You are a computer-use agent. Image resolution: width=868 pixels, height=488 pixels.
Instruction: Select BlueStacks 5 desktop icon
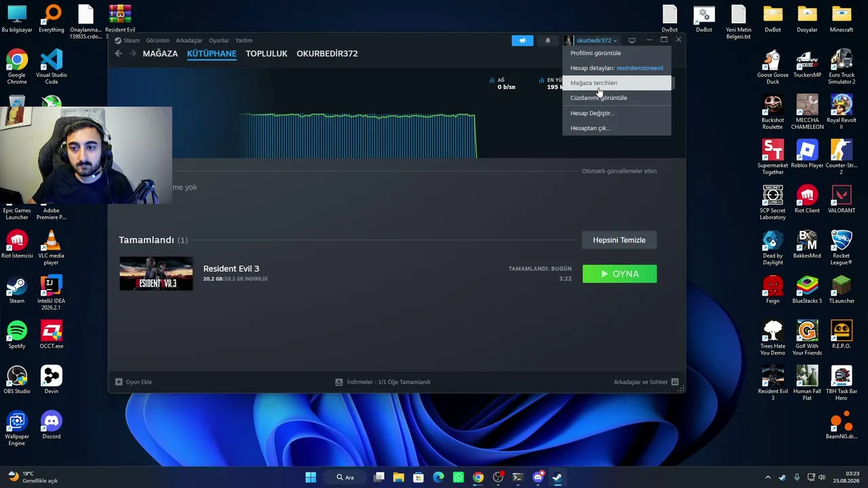[x=807, y=291]
